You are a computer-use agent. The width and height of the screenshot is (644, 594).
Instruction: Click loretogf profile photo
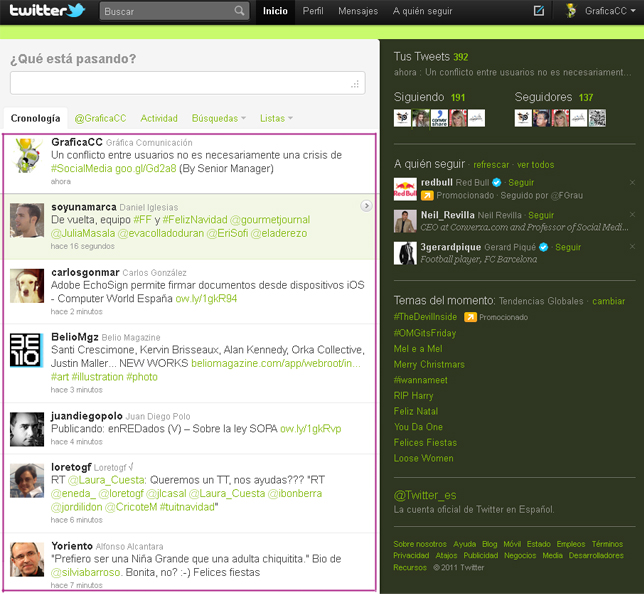27,481
